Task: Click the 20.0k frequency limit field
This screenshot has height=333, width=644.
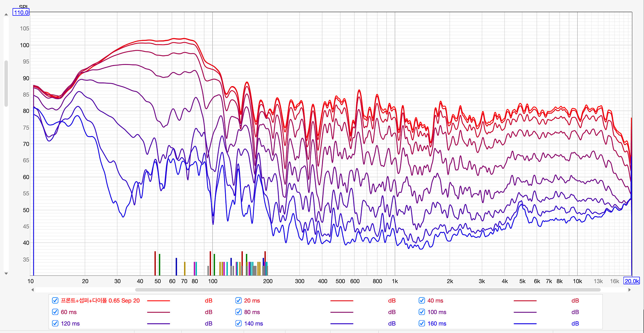Action: [x=632, y=281]
